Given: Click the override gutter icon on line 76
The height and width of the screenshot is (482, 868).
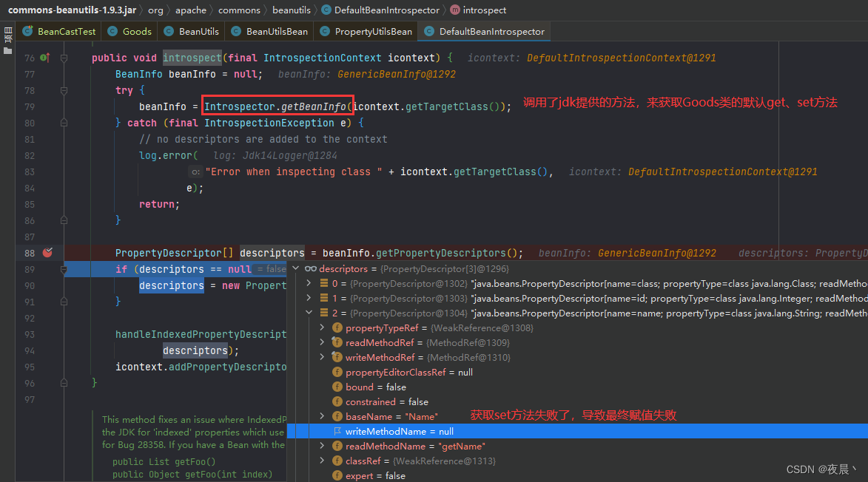Looking at the screenshot, I should (45, 58).
